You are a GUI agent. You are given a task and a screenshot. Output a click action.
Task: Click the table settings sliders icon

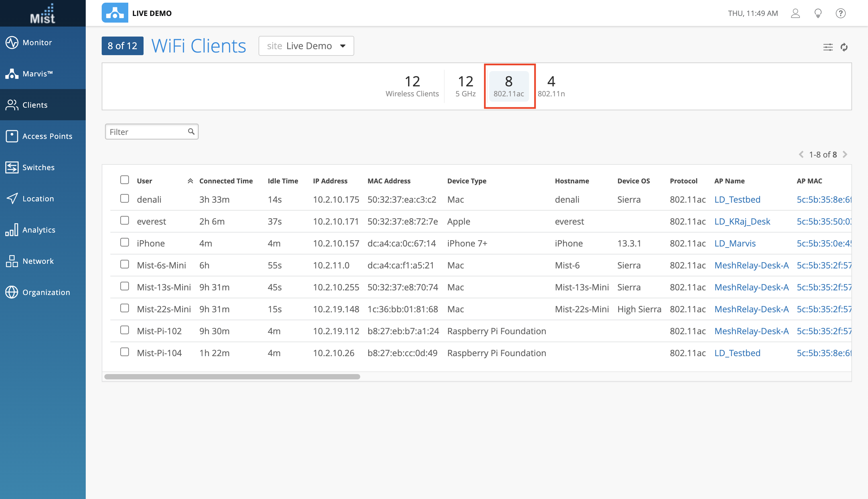click(x=827, y=47)
